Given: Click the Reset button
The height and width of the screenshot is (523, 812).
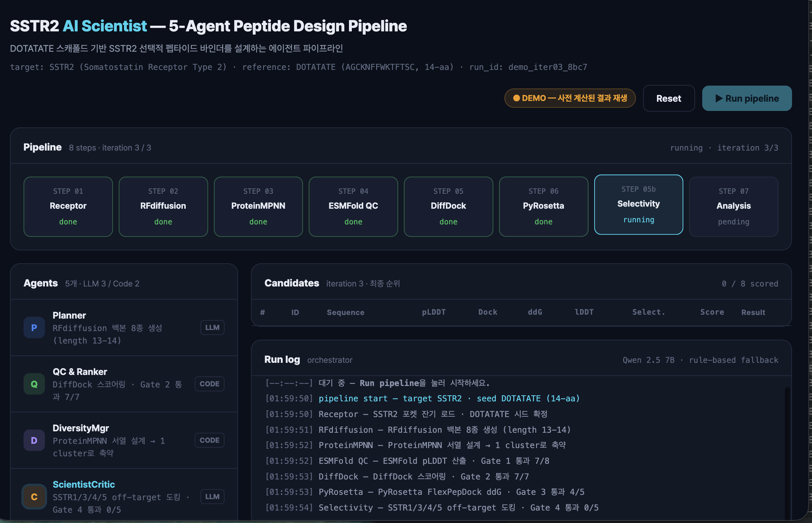Looking at the screenshot, I should tap(669, 98).
